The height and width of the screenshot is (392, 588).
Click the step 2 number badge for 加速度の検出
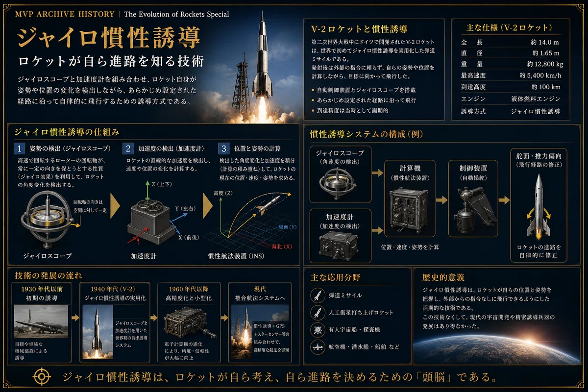128,148
